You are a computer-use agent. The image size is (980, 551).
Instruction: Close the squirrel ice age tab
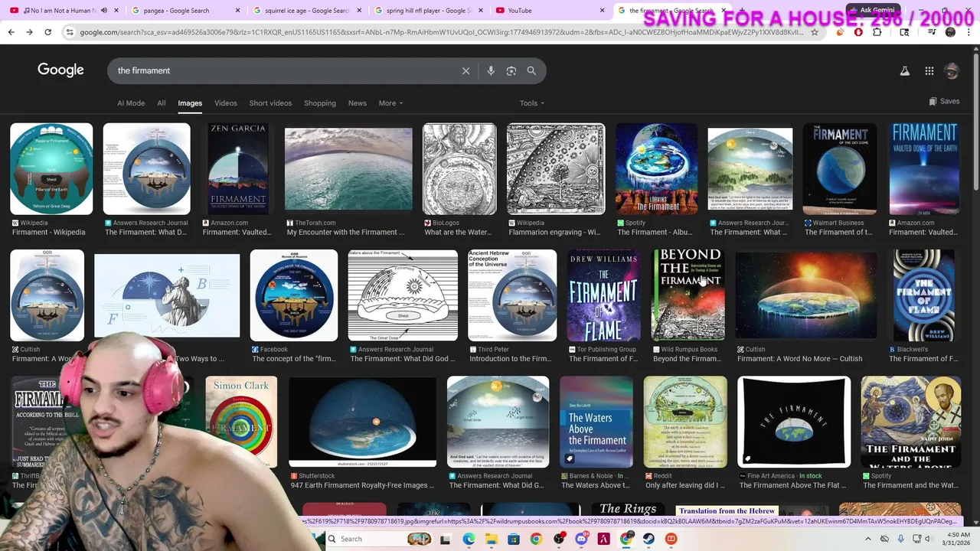point(359,11)
